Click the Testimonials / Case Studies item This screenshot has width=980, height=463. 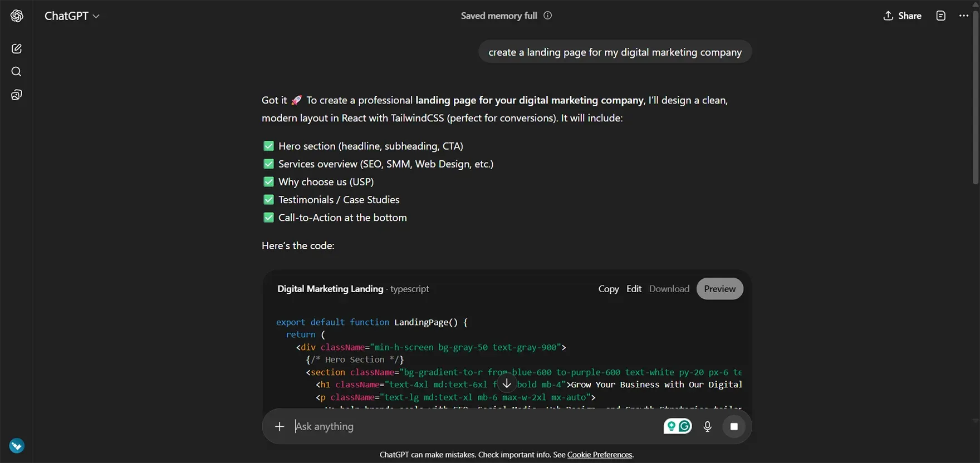(x=331, y=199)
